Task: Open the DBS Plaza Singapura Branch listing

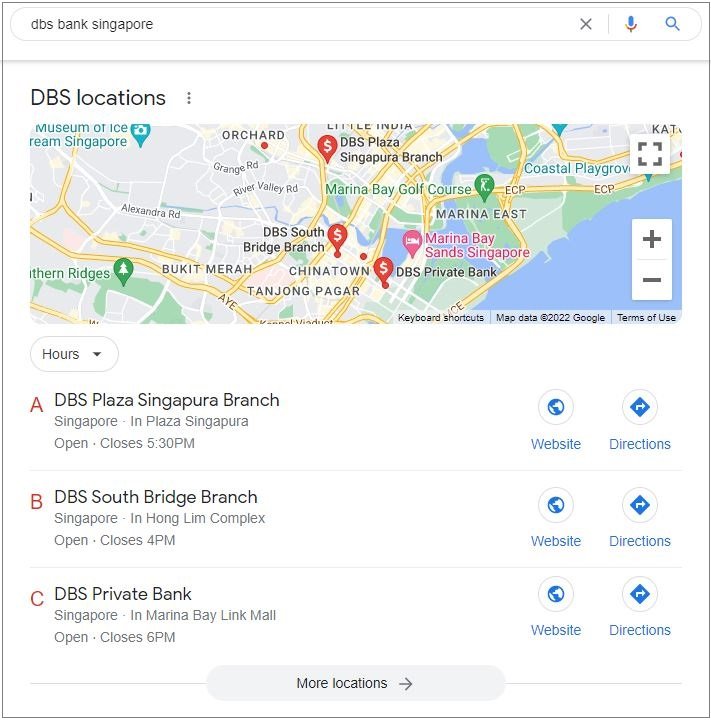Action: tap(166, 400)
